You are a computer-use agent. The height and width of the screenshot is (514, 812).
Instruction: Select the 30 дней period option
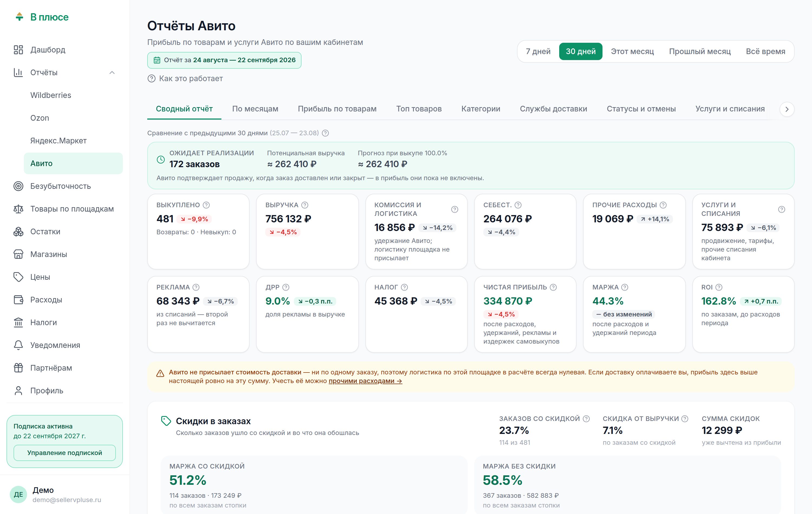point(581,52)
